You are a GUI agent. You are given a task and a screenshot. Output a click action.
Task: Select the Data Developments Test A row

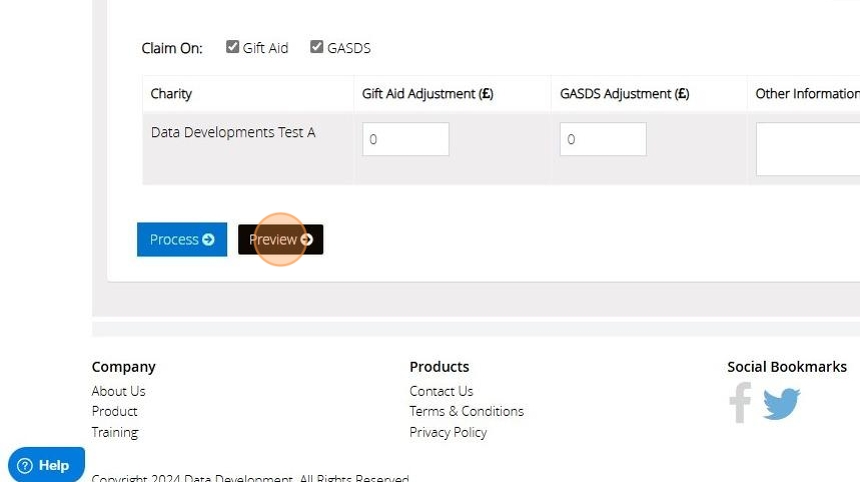tap(233, 132)
